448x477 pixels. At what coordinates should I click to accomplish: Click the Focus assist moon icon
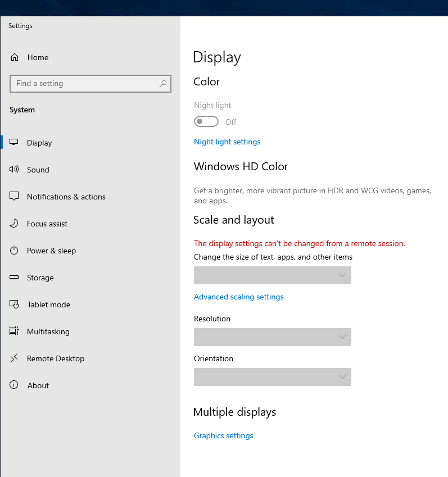click(x=14, y=223)
